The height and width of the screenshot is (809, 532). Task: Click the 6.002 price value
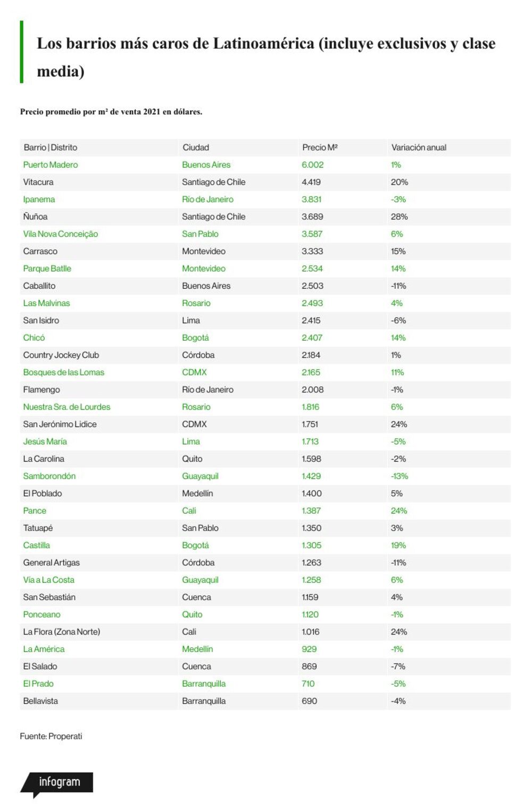pyautogui.click(x=313, y=165)
